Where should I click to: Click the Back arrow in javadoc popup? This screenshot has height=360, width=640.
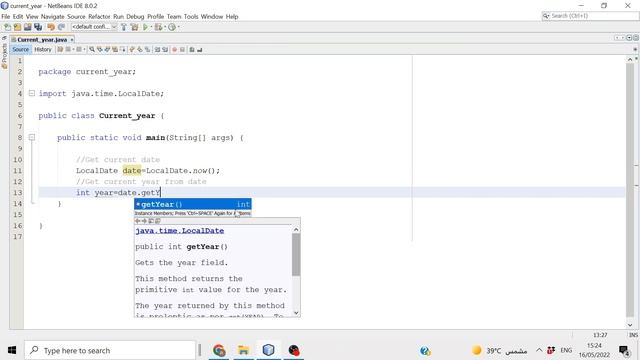[x=138, y=221]
